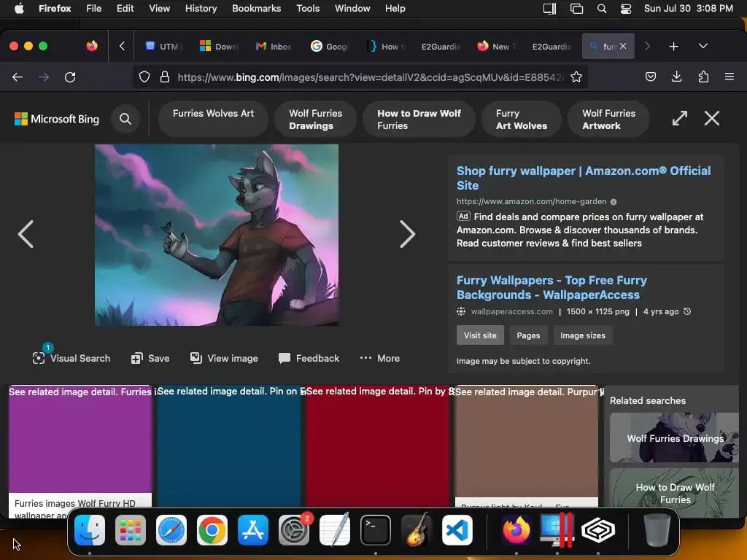Open macOS Control Center icon
747x560 pixels.
click(x=625, y=9)
